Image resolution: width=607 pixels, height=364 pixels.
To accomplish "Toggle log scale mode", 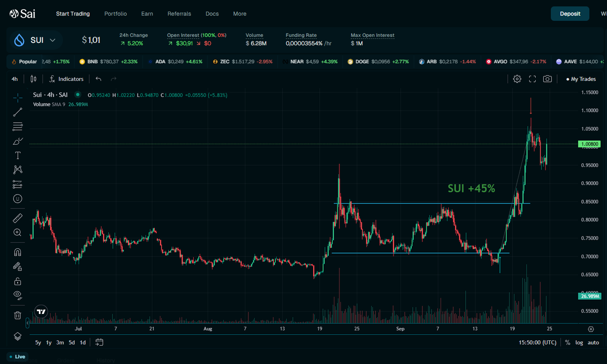I will 579,342.
